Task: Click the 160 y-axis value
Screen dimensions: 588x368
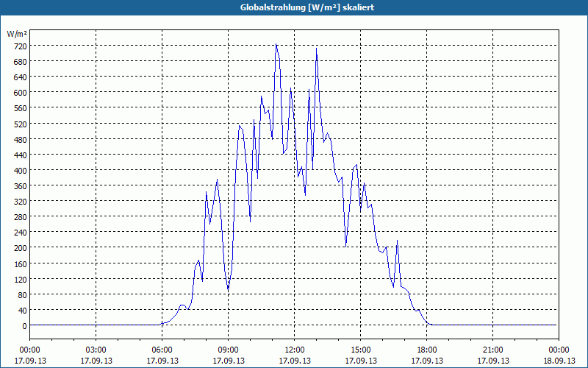Action: 21,264
